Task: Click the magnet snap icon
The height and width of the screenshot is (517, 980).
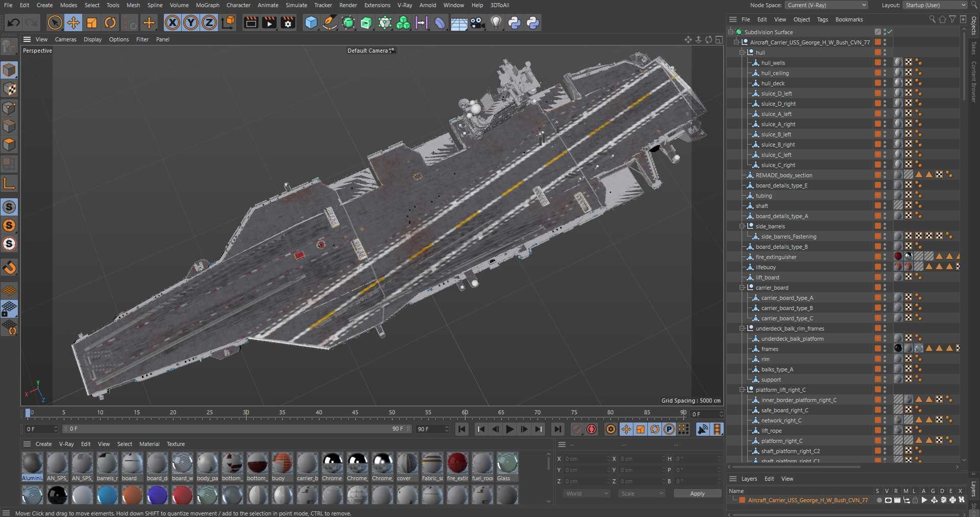Action: [10, 268]
